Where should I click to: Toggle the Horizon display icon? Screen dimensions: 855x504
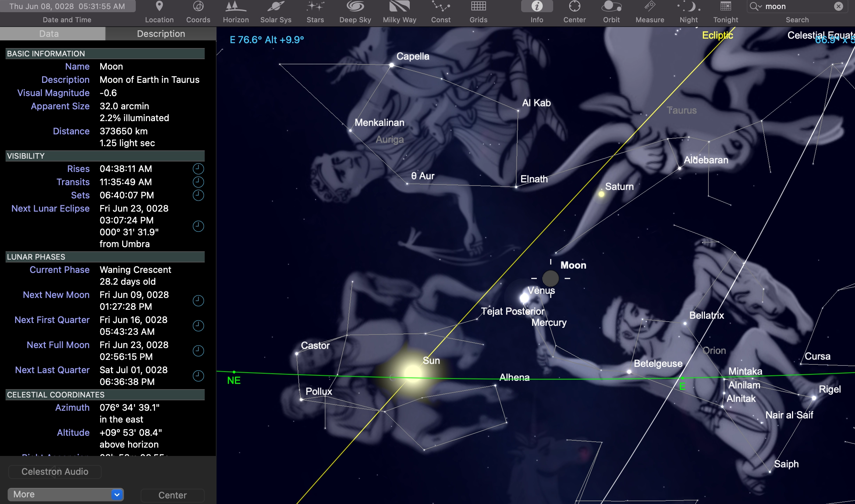(x=236, y=7)
